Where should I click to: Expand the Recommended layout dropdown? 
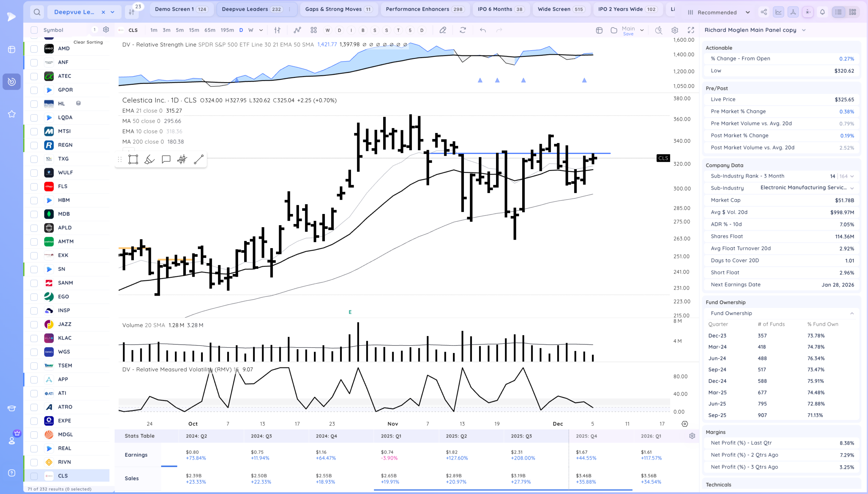(719, 12)
